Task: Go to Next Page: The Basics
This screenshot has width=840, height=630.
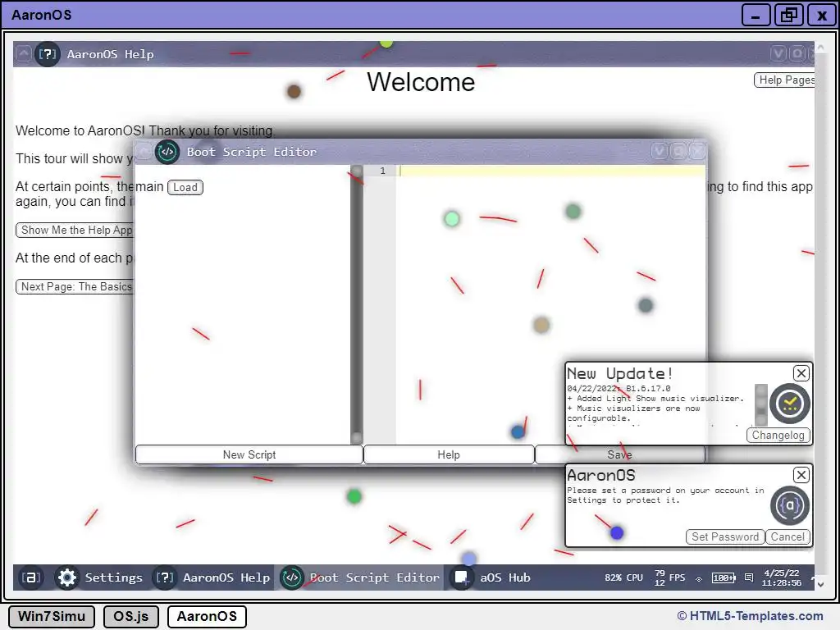Action: coord(75,286)
